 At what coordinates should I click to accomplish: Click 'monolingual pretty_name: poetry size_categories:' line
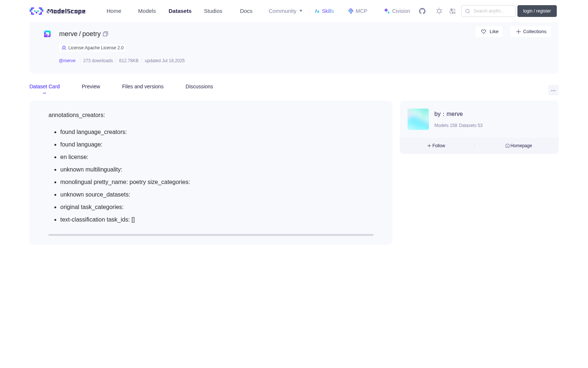pyautogui.click(x=125, y=182)
